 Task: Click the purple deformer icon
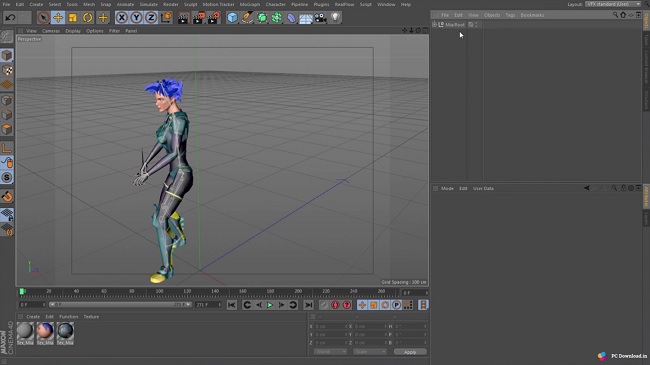point(291,17)
